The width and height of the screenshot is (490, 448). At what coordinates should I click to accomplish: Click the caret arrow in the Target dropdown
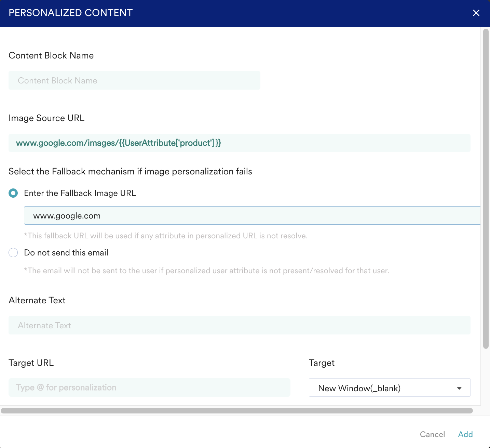click(x=459, y=388)
